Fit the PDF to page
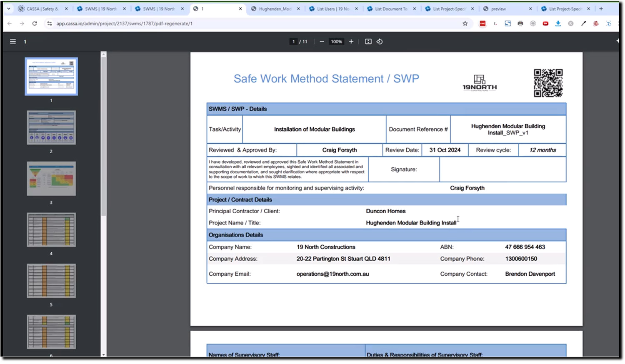This screenshot has width=625, height=364. [368, 42]
